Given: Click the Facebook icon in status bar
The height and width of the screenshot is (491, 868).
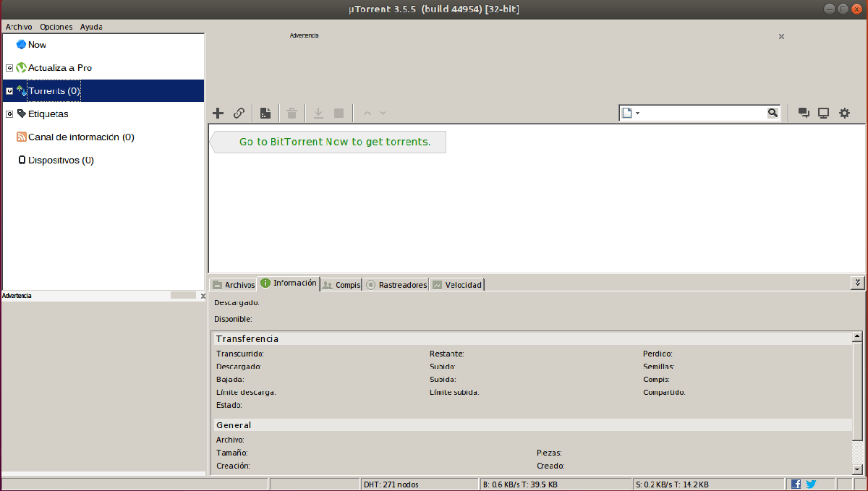Looking at the screenshot, I should [x=795, y=484].
